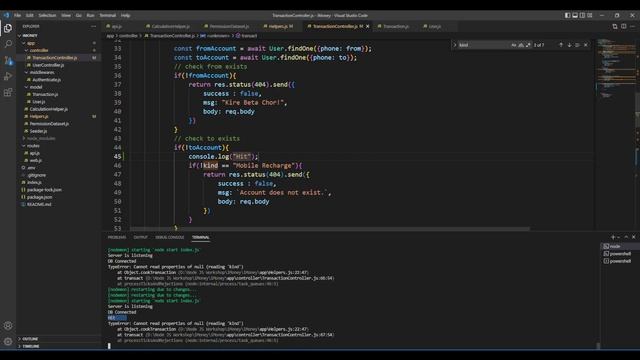The image size is (640, 360).
Task: Toggle regular expression in find widget
Action: coord(528,45)
